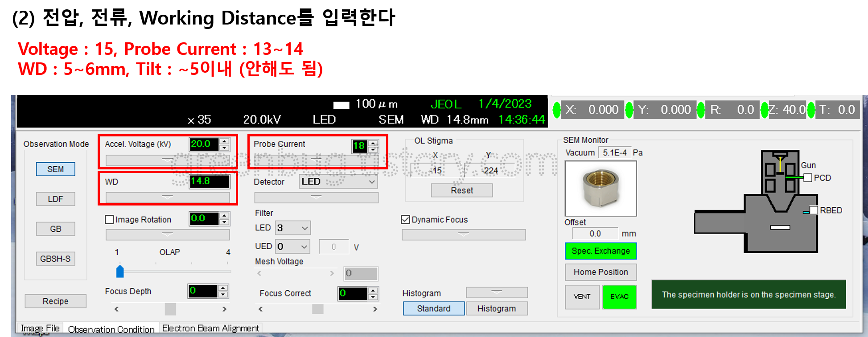
Task: Open the UED dropdown
Action: click(x=292, y=246)
